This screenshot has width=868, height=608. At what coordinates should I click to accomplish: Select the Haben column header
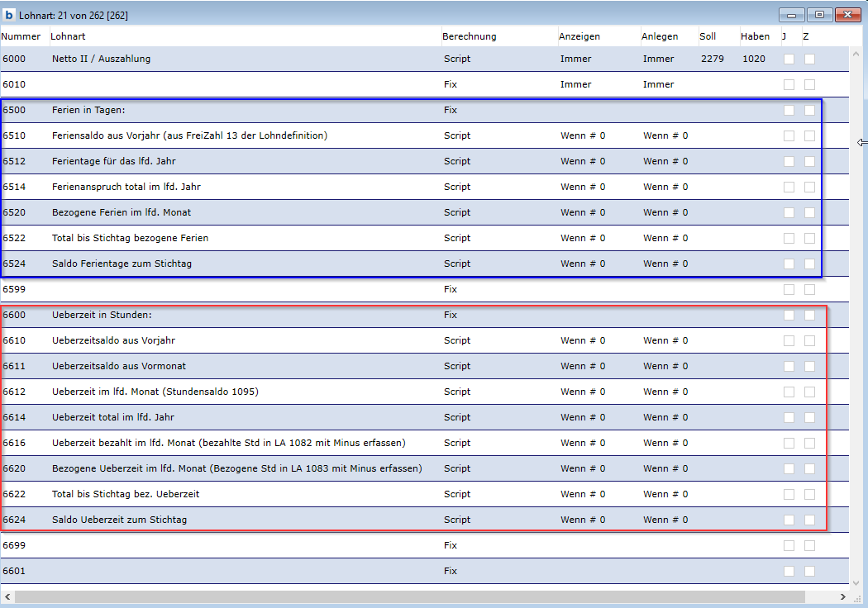click(755, 36)
